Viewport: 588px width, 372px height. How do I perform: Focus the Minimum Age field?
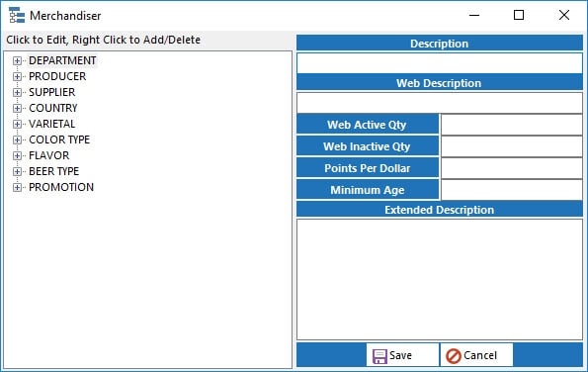(x=512, y=190)
